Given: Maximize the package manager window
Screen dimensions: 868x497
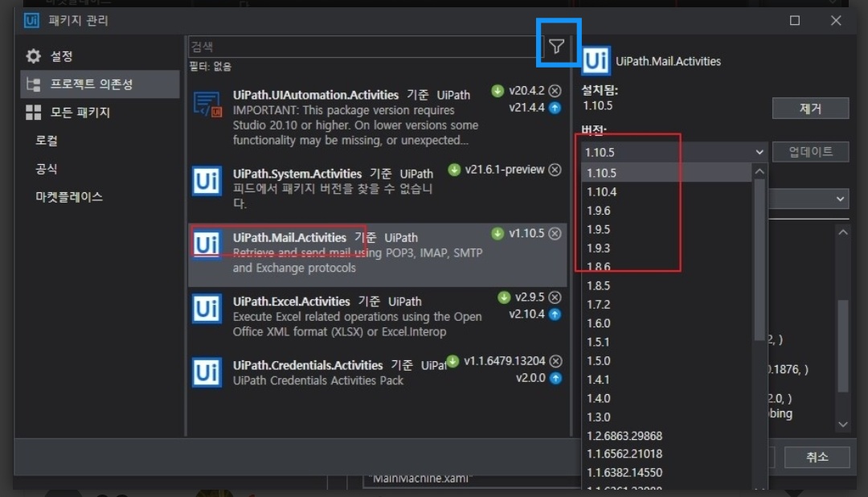Looking at the screenshot, I should [x=795, y=20].
